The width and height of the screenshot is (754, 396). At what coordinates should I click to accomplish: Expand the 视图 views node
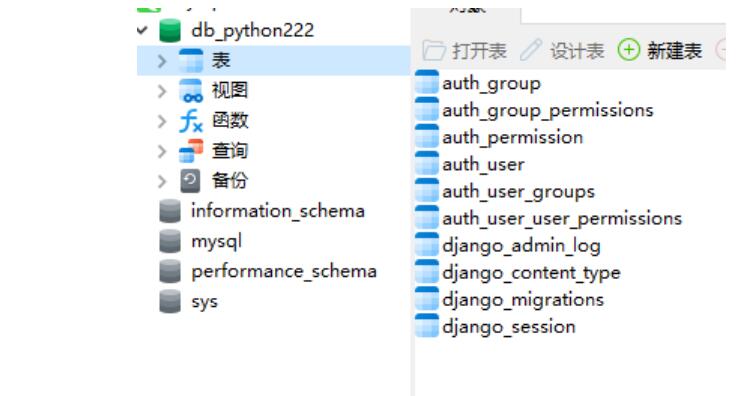[x=162, y=91]
